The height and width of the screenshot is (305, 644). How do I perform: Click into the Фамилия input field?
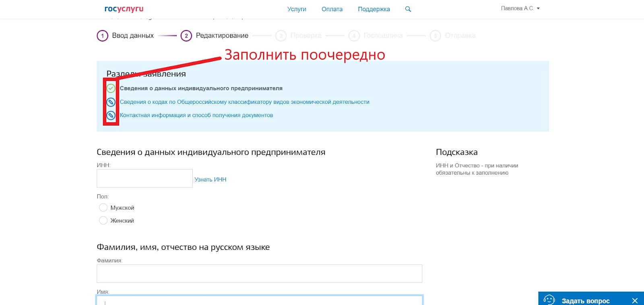click(x=259, y=274)
